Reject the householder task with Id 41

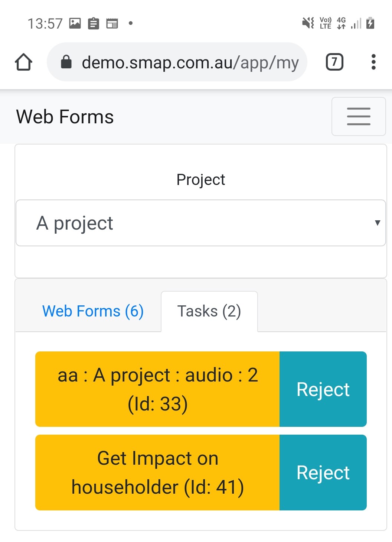(323, 472)
